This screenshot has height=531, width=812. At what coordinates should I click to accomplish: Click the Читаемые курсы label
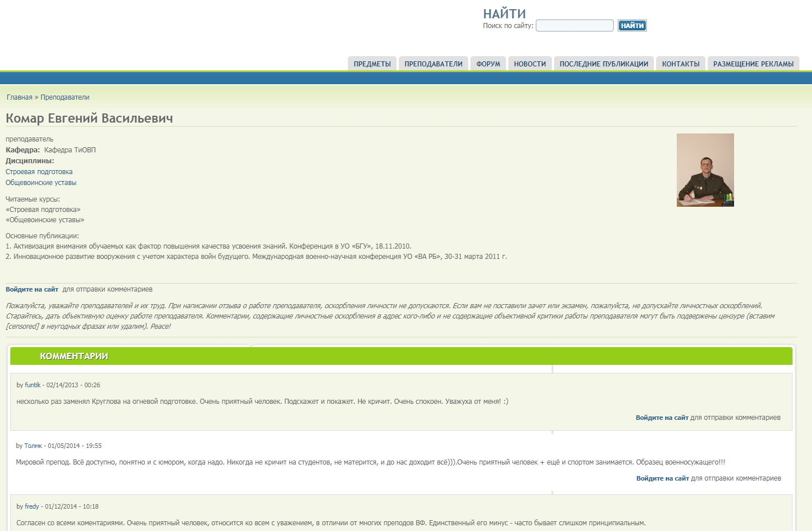pyautogui.click(x=33, y=199)
